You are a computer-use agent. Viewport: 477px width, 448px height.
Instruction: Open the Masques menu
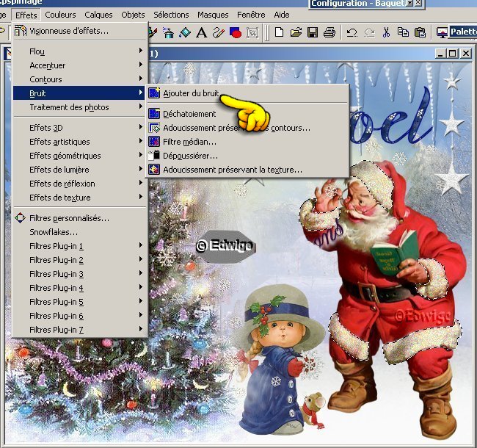213,15
